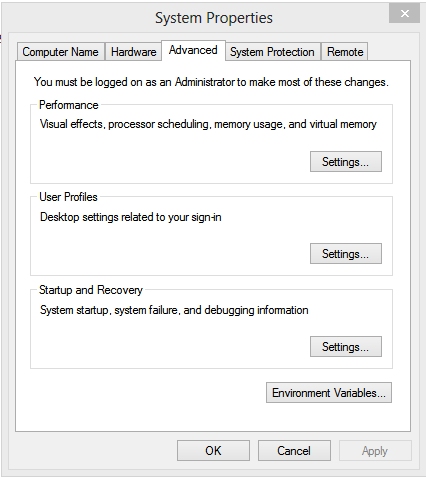
Task: Open the Hardware tab
Action: [x=133, y=52]
